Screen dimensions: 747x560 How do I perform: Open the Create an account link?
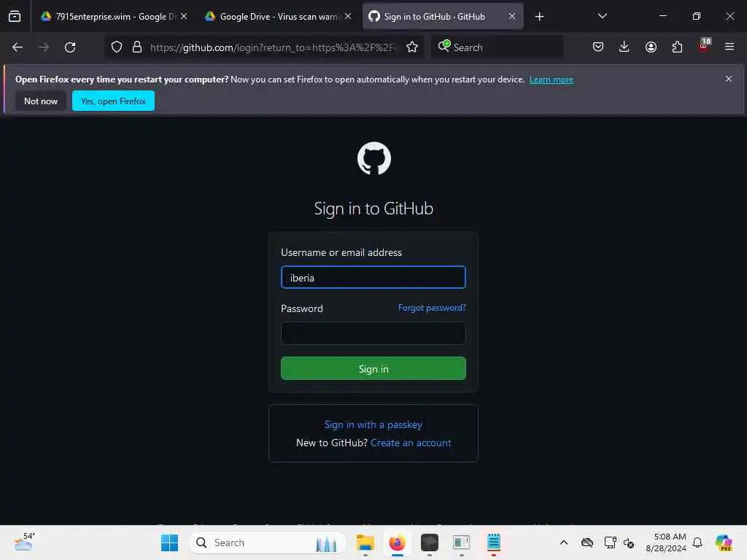[411, 443]
